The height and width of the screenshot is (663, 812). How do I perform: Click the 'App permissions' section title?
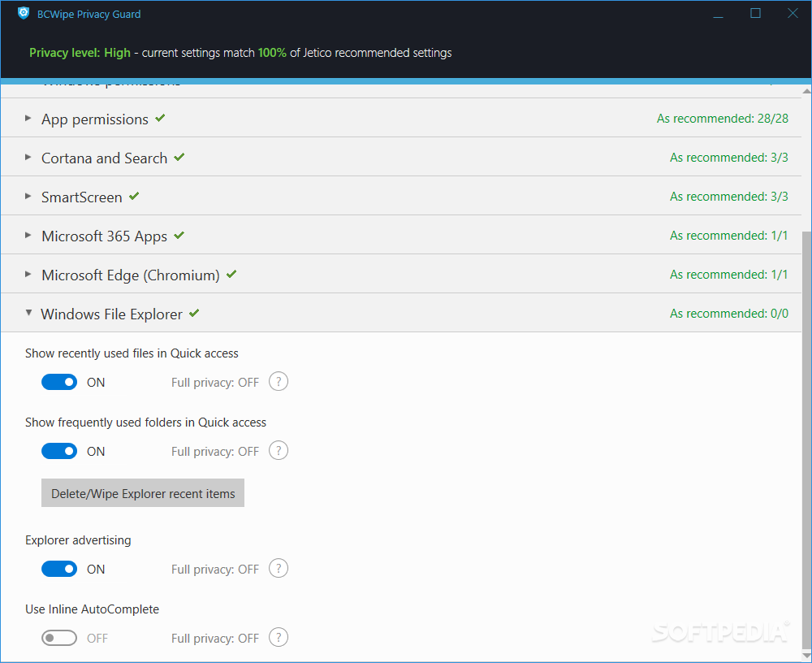(95, 119)
